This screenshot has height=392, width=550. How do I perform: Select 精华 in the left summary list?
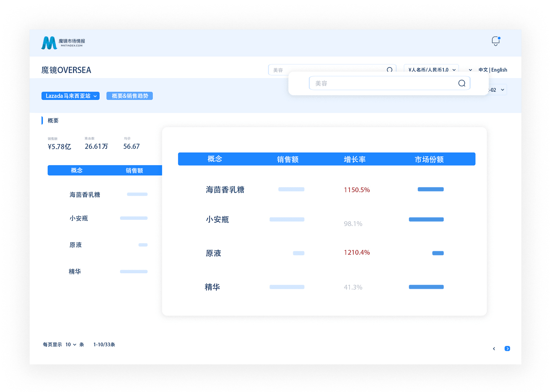75,272
